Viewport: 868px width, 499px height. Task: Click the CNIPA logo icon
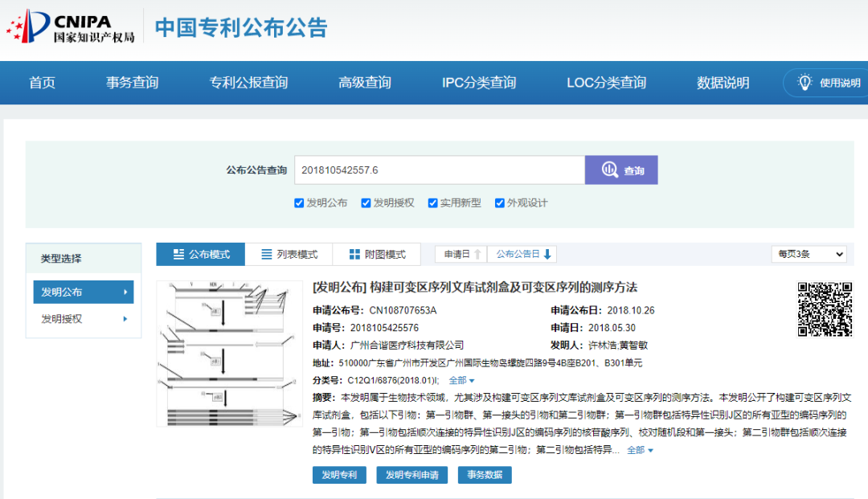28,26
